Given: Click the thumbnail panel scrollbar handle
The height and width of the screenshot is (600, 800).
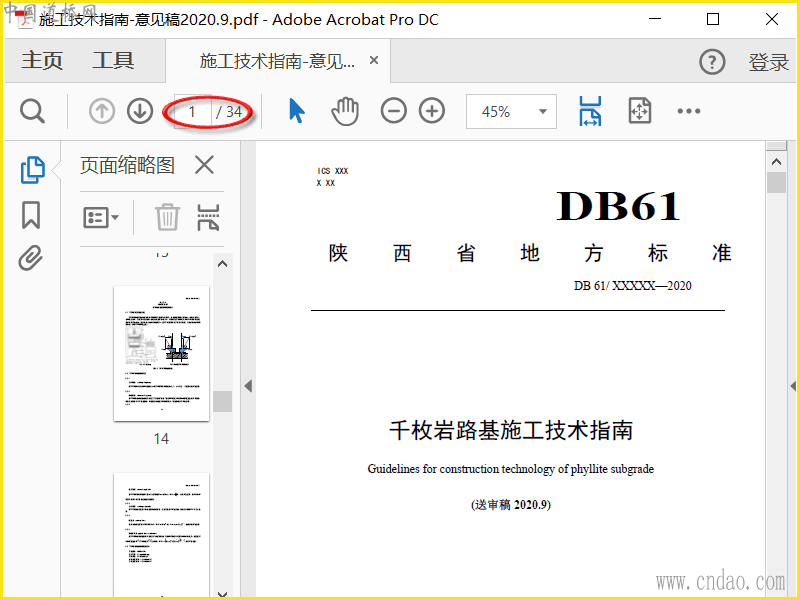Looking at the screenshot, I should [222, 401].
